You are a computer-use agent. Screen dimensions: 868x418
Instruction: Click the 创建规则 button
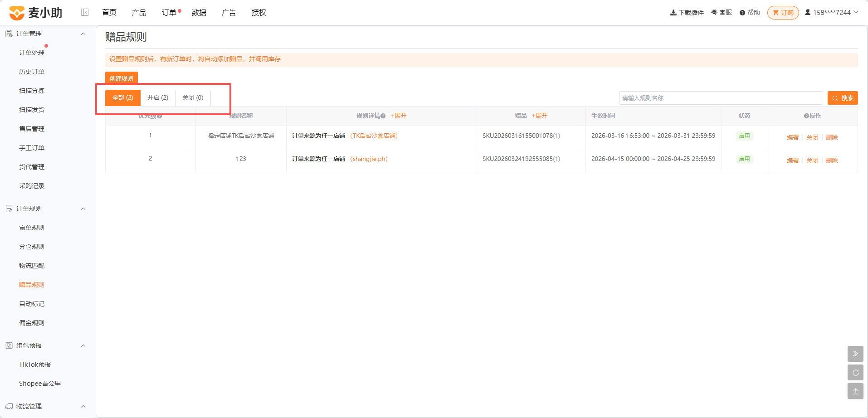pos(122,78)
